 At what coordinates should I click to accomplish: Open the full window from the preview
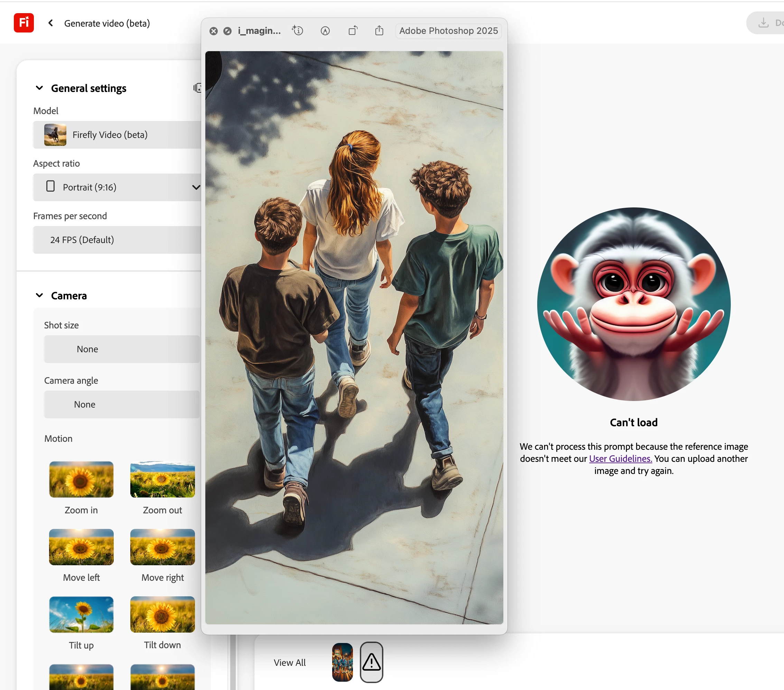tap(227, 31)
